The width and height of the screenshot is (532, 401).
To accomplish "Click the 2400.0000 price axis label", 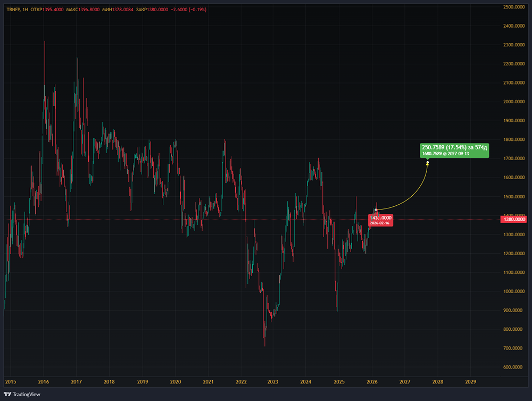I will click(x=514, y=26).
